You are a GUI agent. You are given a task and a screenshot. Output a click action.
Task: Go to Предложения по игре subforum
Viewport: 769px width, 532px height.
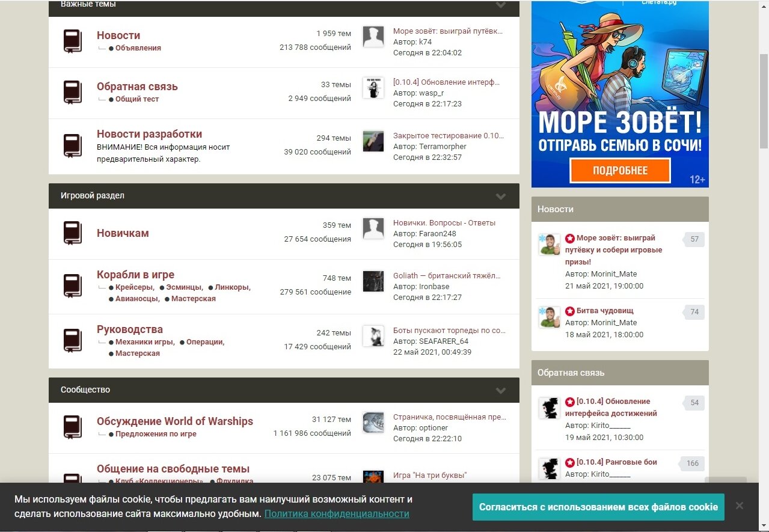coord(156,434)
